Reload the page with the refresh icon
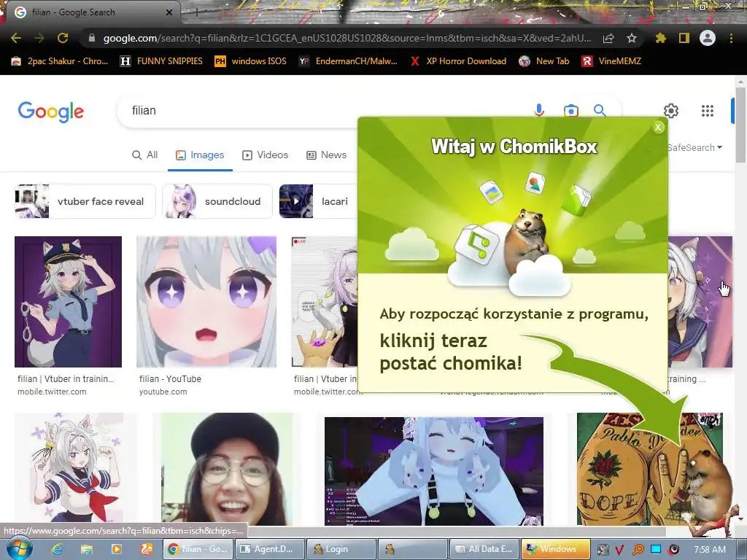This screenshot has width=747, height=560. (63, 38)
